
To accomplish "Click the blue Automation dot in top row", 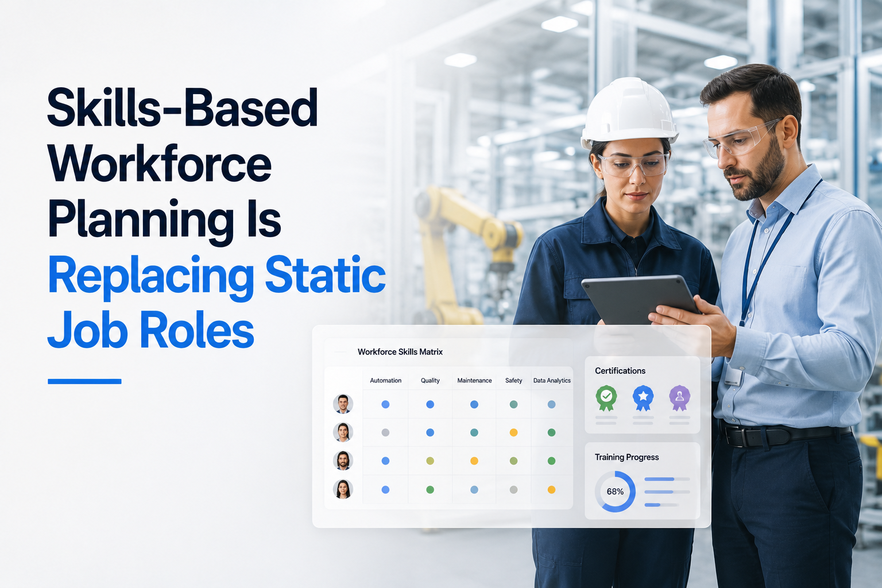I will tap(385, 404).
